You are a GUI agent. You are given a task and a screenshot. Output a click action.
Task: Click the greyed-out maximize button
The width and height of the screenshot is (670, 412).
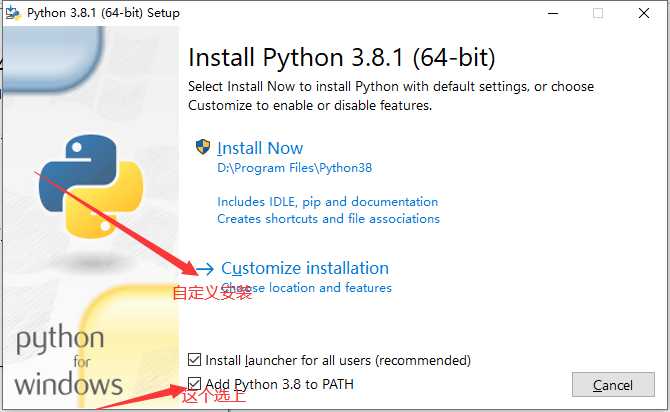(598, 13)
